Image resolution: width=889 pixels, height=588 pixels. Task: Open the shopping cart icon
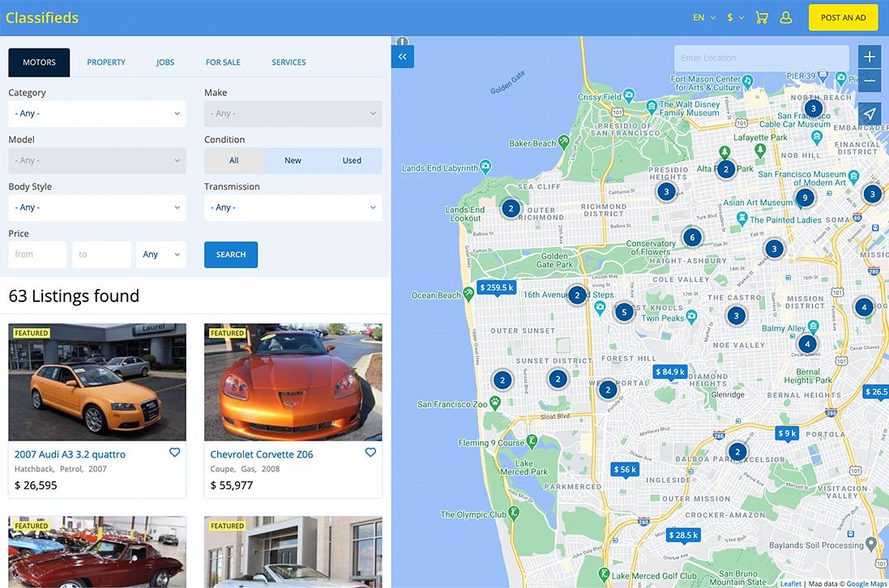[762, 18]
